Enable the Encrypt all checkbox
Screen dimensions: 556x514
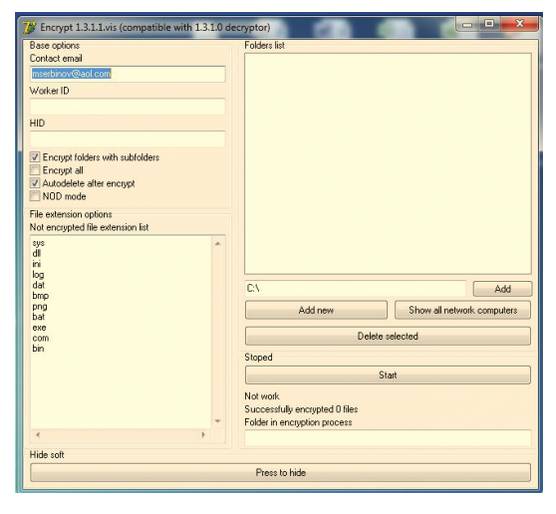coord(35,170)
